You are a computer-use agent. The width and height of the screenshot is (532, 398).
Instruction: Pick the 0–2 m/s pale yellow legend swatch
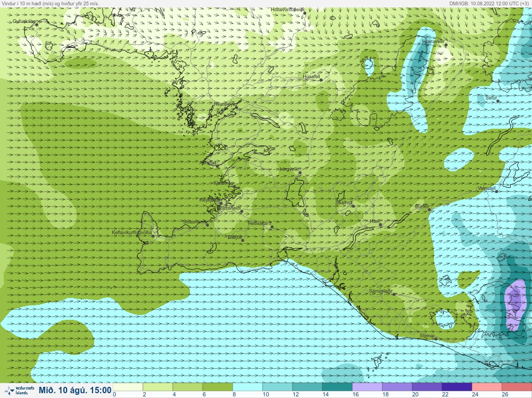coord(128,387)
